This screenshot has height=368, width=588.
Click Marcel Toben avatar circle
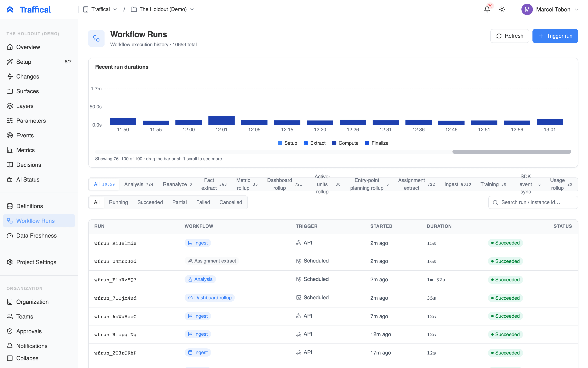coord(527,9)
